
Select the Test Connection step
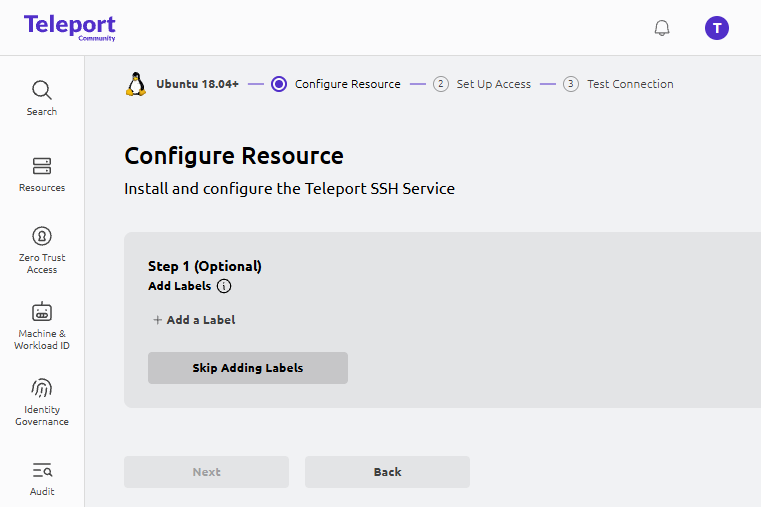tap(629, 84)
